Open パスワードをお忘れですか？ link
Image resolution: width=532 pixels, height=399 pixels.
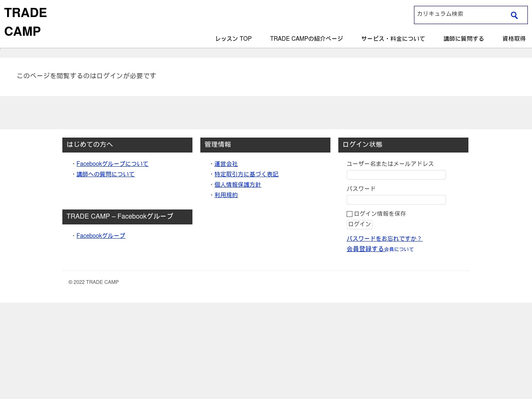click(x=384, y=239)
